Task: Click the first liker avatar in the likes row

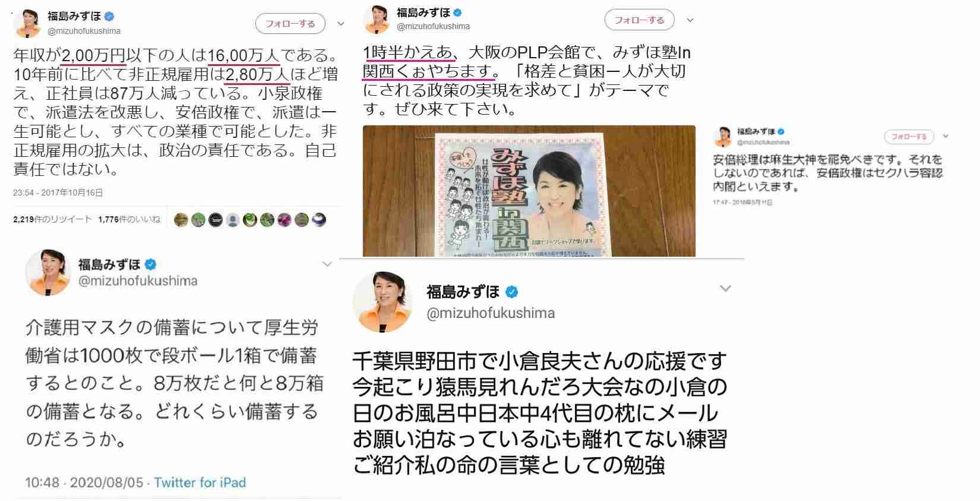Action: pyautogui.click(x=181, y=220)
